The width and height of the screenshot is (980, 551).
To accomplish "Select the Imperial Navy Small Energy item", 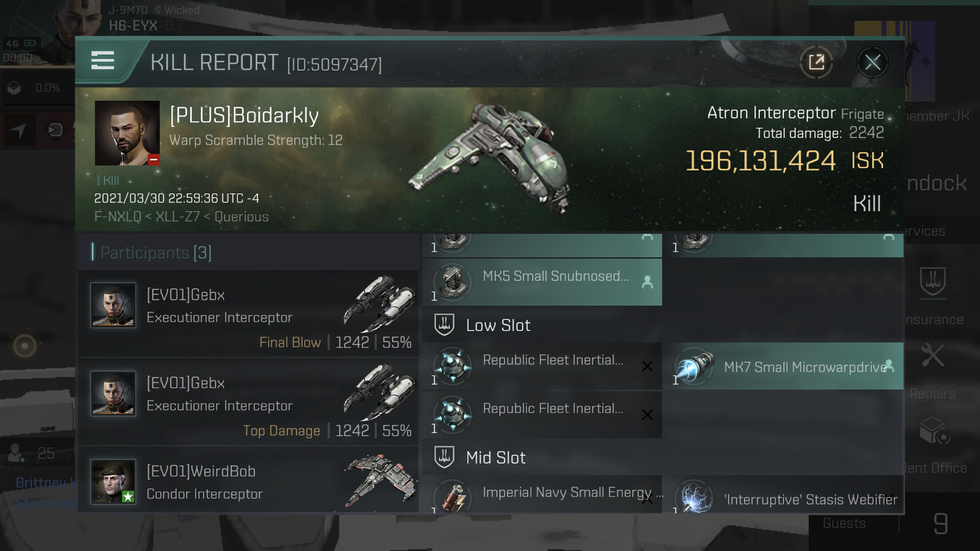I will tap(542, 495).
